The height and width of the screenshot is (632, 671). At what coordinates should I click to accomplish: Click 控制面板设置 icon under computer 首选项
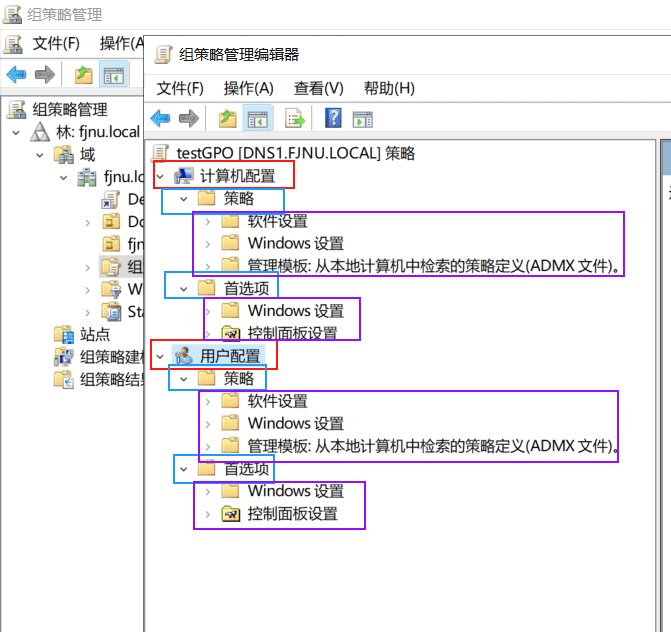231,333
